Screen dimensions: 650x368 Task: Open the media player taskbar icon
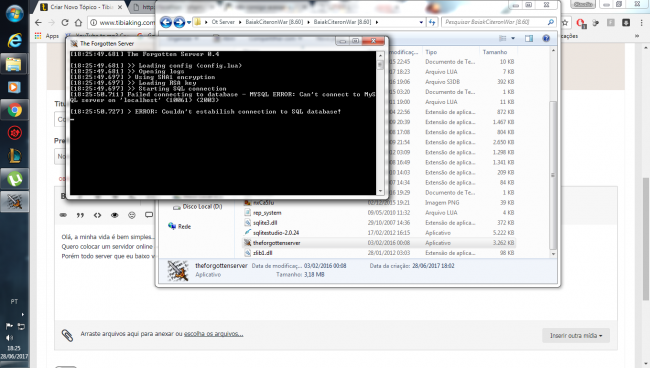[x=14, y=87]
